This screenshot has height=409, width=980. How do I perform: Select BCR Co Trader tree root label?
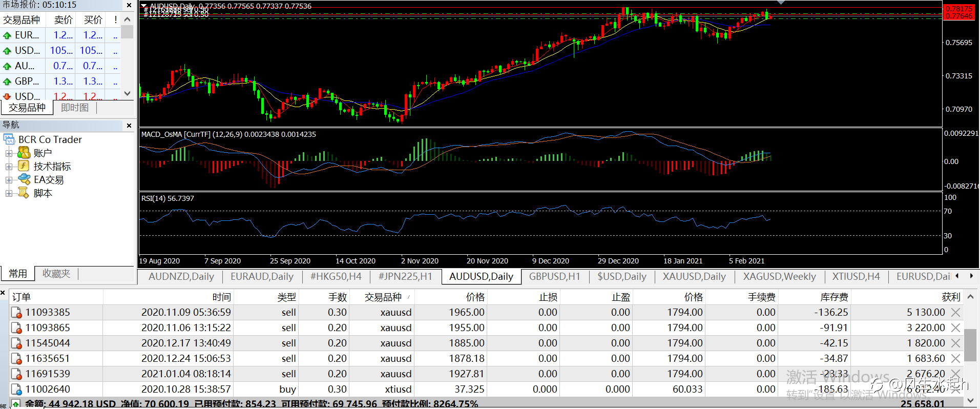click(50, 140)
